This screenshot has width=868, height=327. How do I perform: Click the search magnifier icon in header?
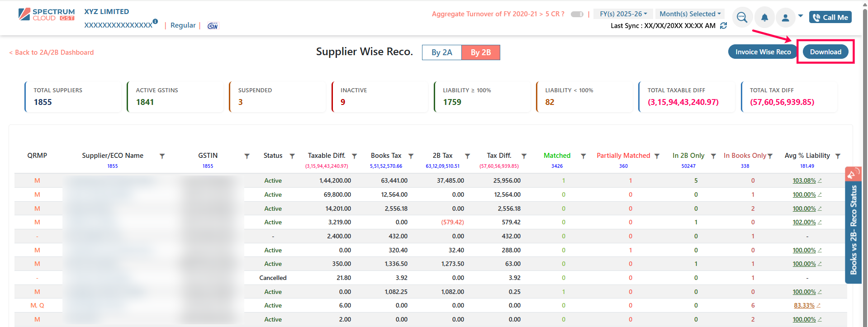pos(742,18)
